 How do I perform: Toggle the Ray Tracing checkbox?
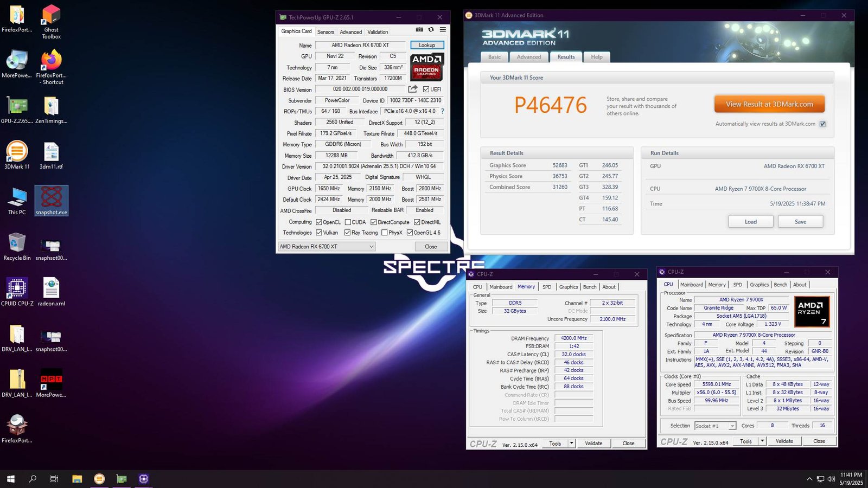(347, 233)
